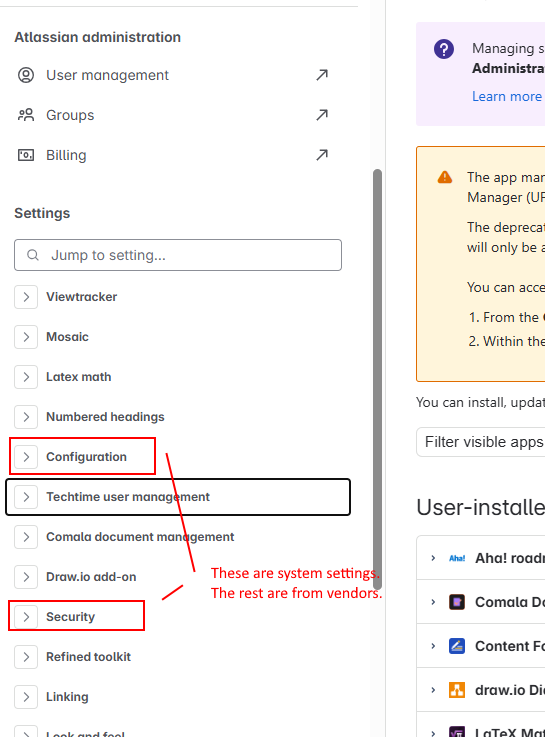Expand the Configuration settings section

[26, 457]
